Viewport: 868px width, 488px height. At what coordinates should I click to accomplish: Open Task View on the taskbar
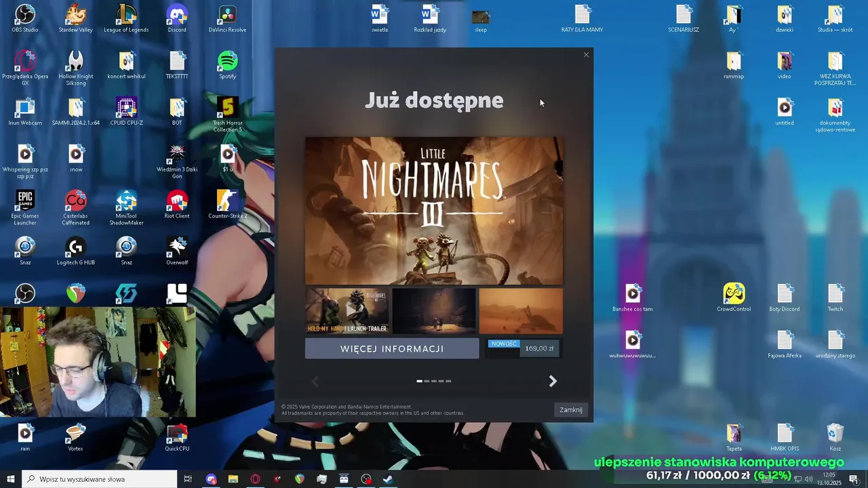click(189, 479)
